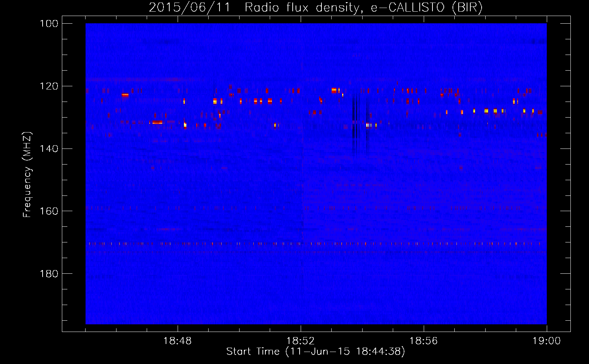589x364 pixels.
Task: Click the 19:00 time tick label
Action: point(547,341)
